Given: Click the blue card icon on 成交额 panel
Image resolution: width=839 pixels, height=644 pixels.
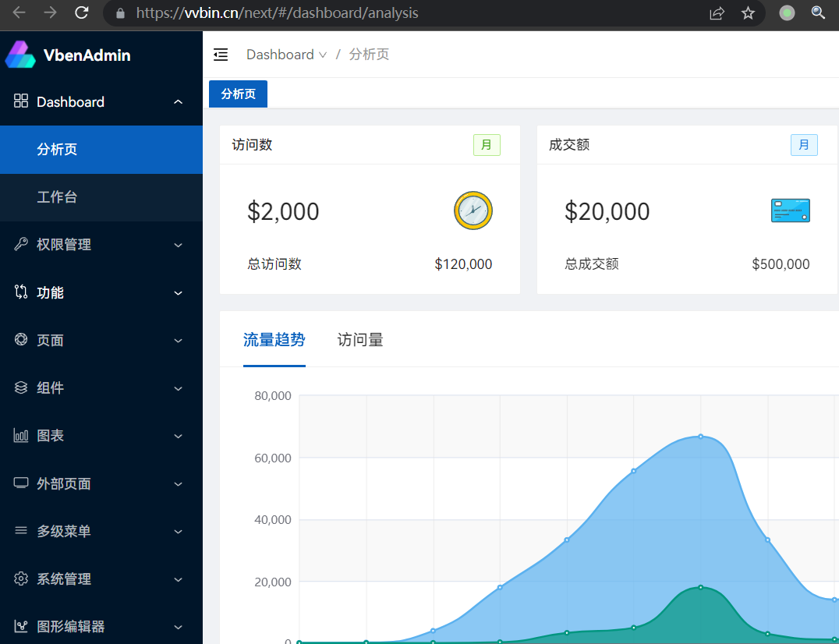Looking at the screenshot, I should pos(790,211).
